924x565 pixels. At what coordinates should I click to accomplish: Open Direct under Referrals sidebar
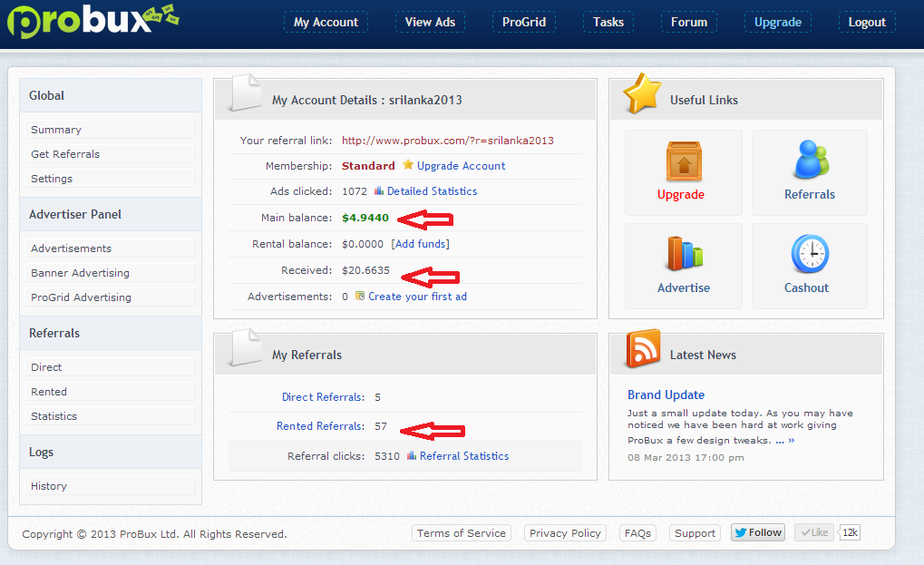pyautogui.click(x=111, y=367)
